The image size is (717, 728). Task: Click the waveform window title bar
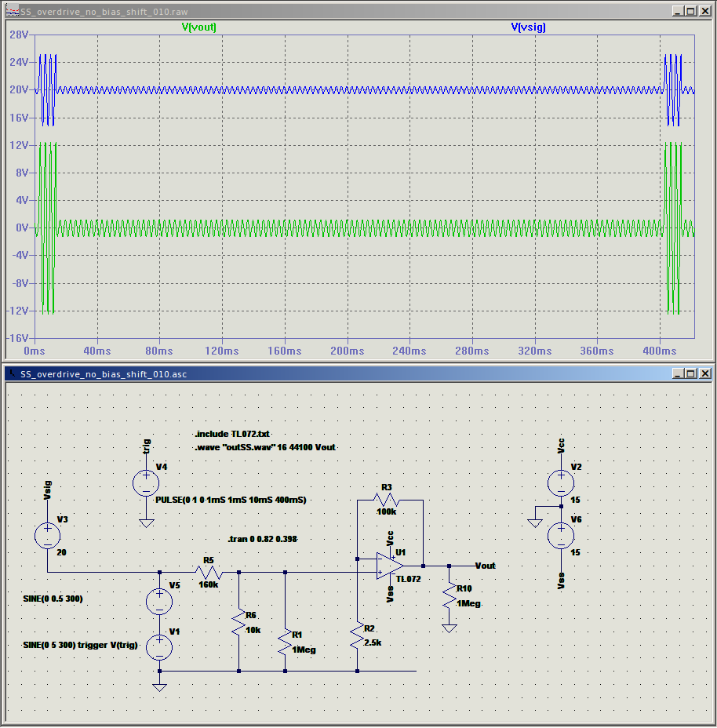coord(358,11)
